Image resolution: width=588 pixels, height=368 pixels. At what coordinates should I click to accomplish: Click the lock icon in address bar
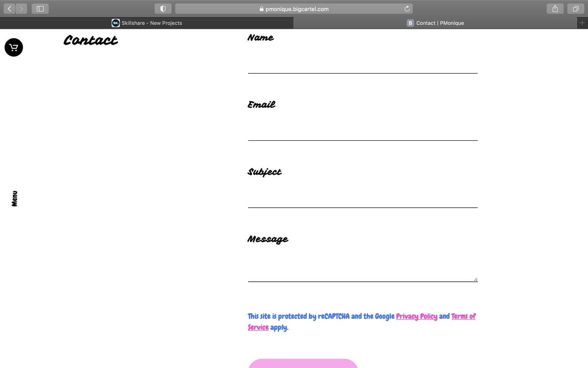[261, 9]
